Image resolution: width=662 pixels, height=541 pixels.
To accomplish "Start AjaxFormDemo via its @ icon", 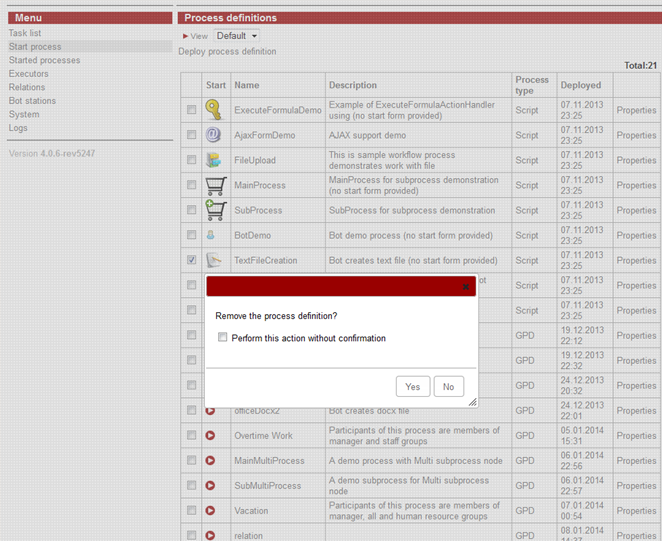I will pos(213,135).
